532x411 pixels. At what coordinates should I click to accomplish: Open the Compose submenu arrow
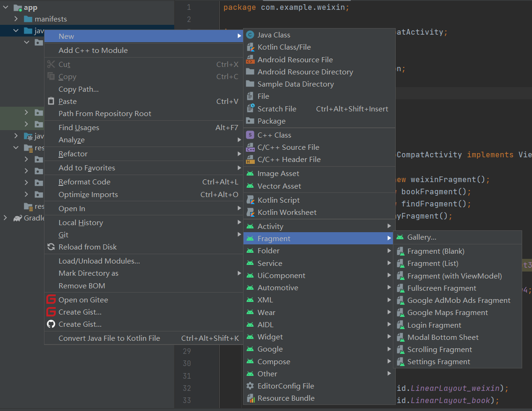[389, 361]
